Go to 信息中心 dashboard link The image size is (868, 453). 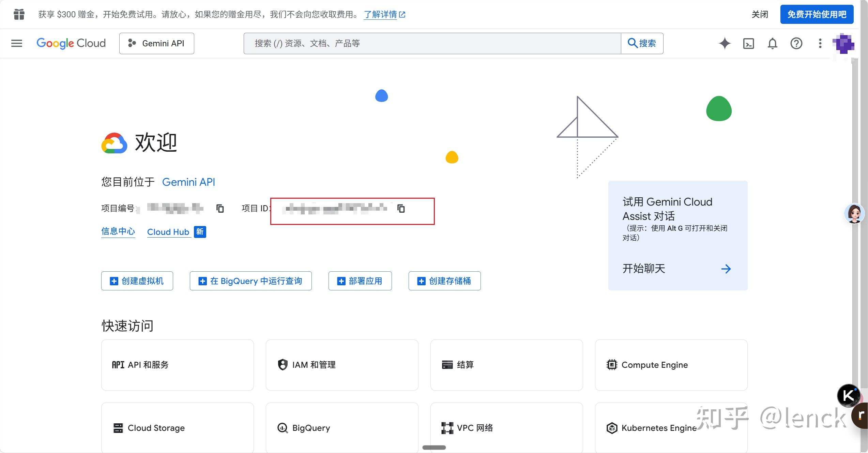coord(118,231)
